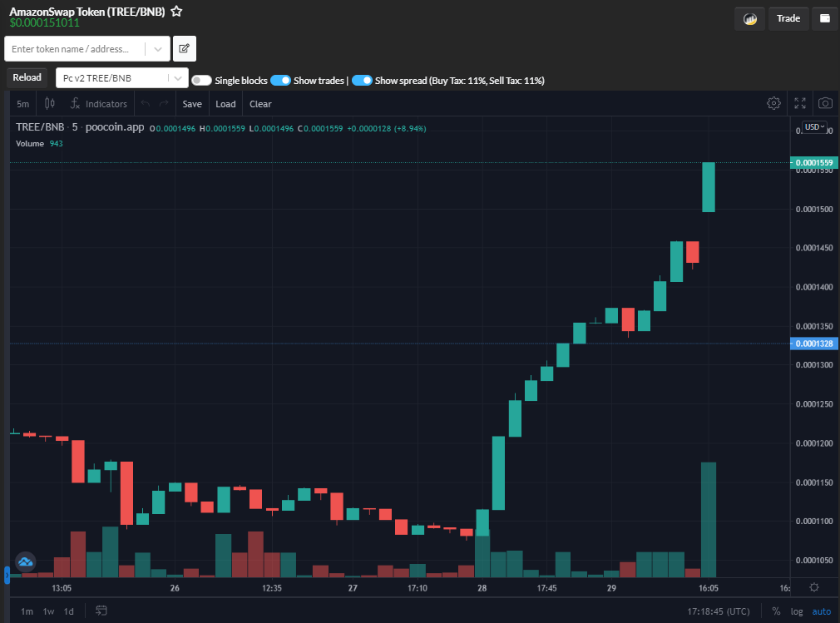Screen dimensions: 840x623
Task: Open the token search dropdown arrow
Action: point(158,49)
